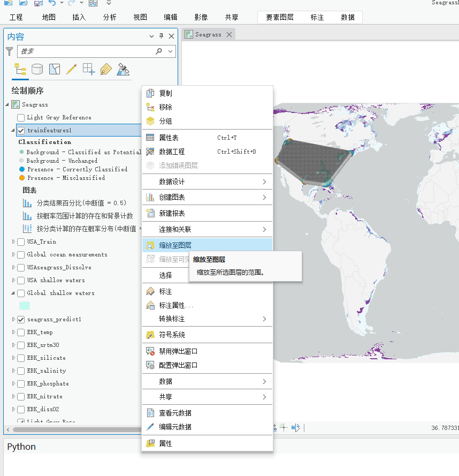Click the Undo arrow in Quick Access Toolbar

(x=52, y=4)
